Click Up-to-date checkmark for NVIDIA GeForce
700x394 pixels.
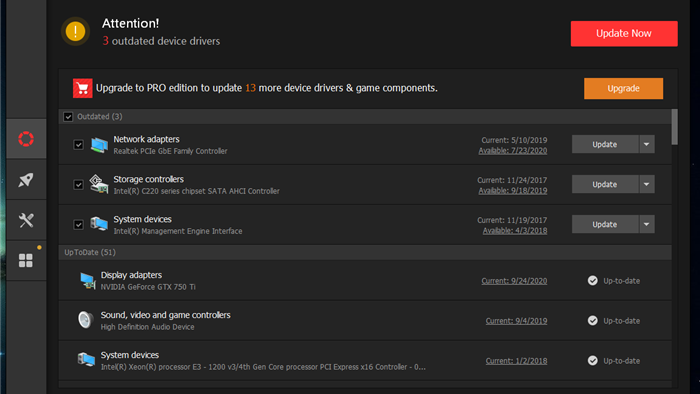click(x=592, y=281)
